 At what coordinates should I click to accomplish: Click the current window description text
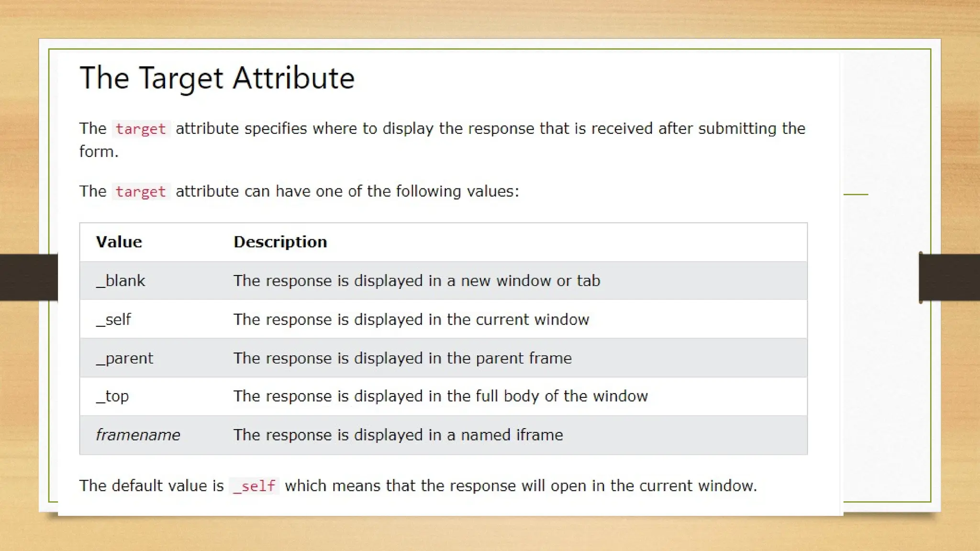coord(411,320)
